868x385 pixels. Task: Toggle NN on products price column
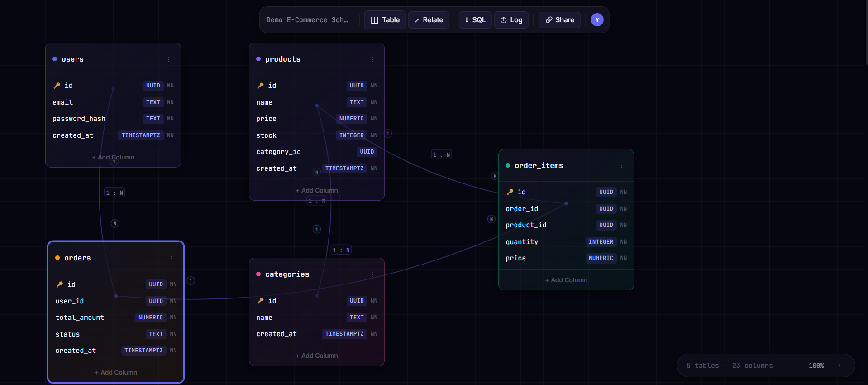[x=374, y=119]
